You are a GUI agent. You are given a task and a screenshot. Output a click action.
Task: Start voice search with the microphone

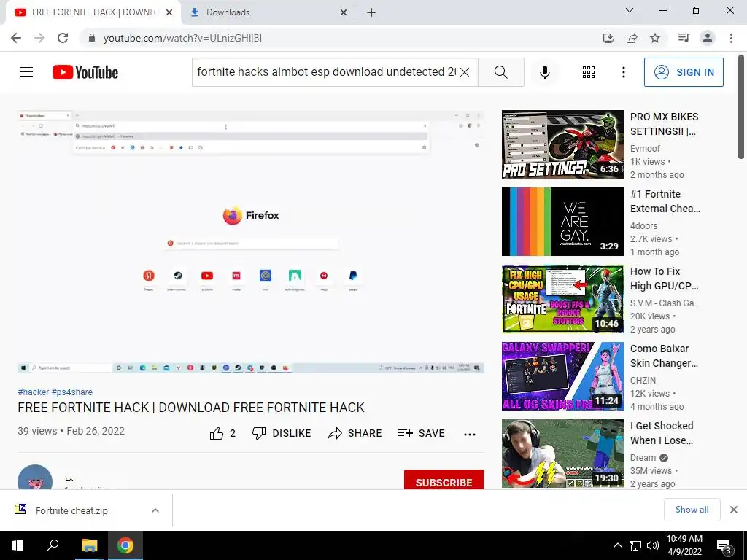click(x=545, y=72)
